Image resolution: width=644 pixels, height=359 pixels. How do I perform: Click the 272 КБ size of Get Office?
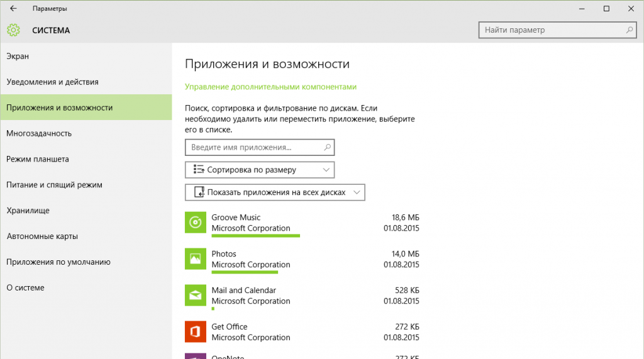(407, 326)
